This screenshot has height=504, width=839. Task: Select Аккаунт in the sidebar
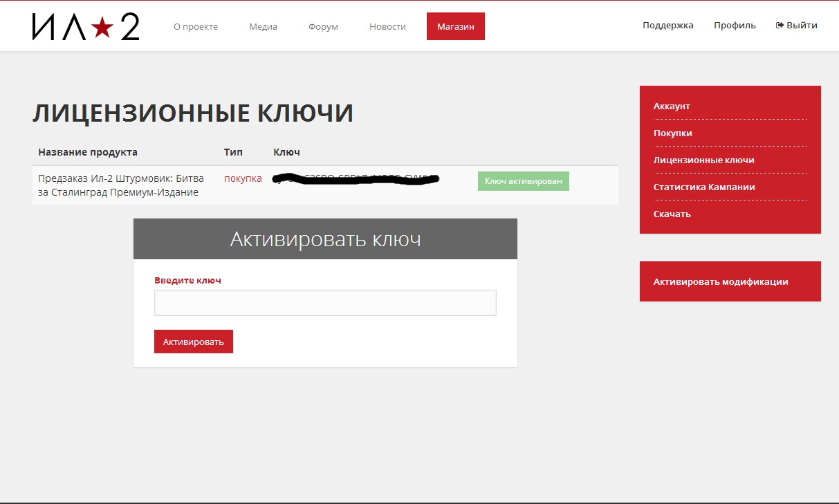[672, 106]
